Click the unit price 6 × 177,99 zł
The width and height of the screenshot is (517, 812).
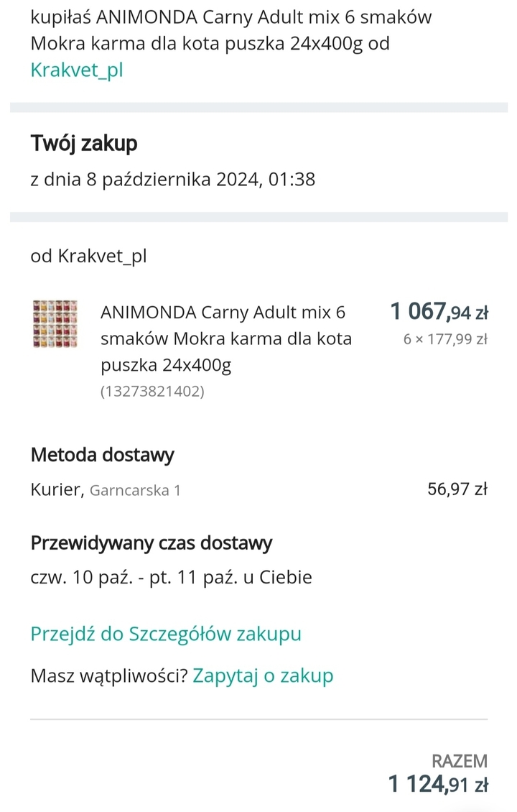click(446, 339)
